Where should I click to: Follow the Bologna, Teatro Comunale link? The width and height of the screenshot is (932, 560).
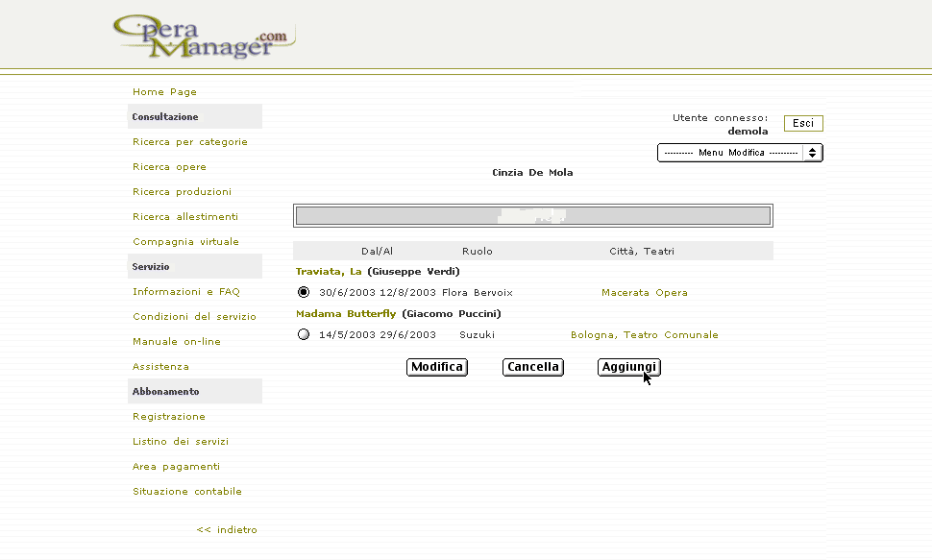coord(645,335)
